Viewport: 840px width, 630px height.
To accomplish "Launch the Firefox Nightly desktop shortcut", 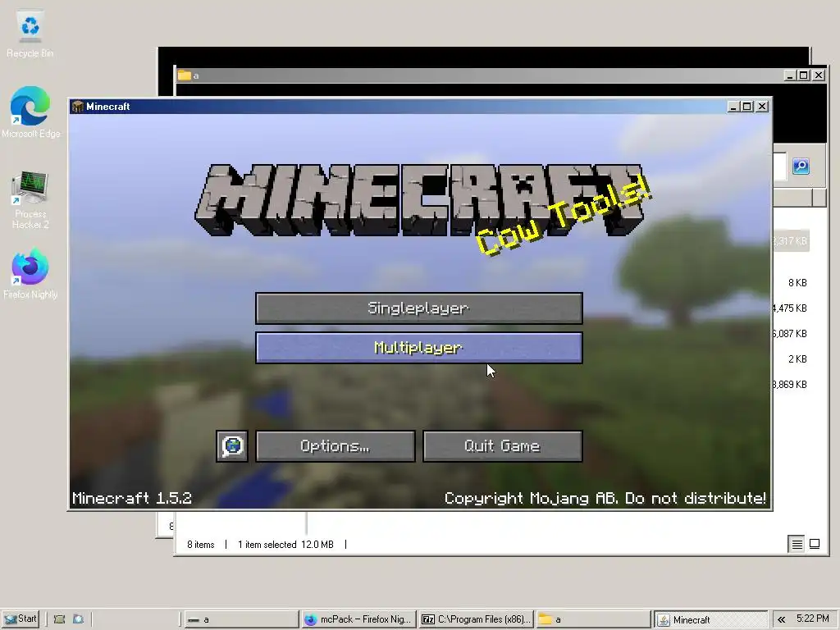I will tap(30, 274).
